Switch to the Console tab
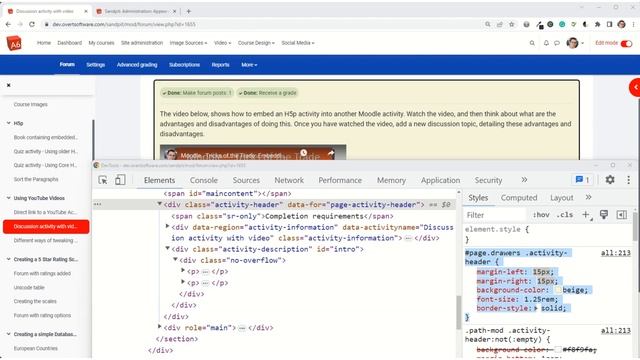The image size is (640, 360). click(204, 180)
